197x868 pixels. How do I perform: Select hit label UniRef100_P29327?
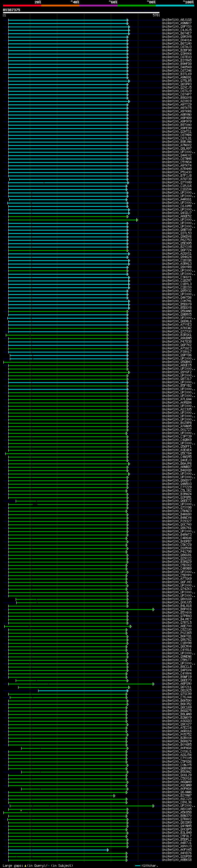[177, 521]
